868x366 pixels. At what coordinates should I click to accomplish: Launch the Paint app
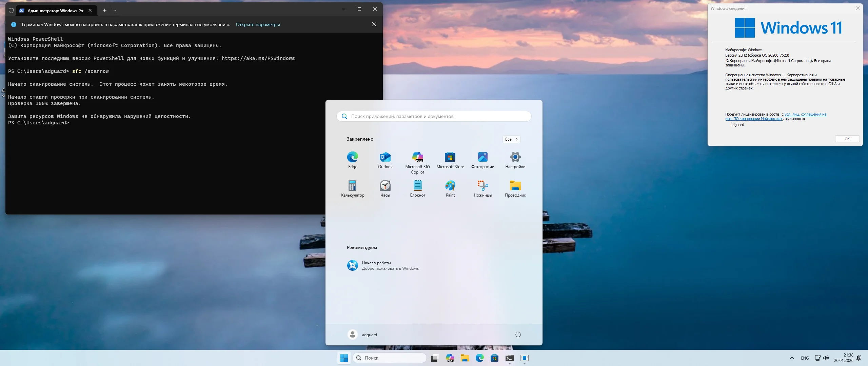450,188
